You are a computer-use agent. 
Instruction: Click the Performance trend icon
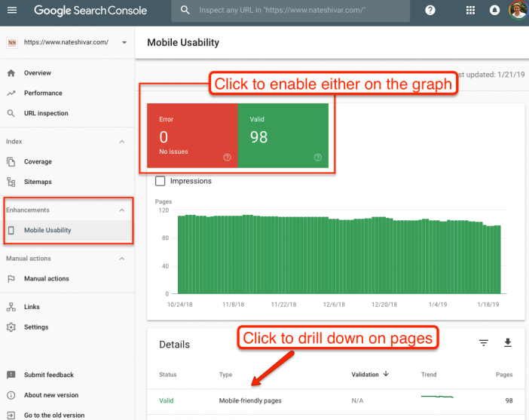[11, 94]
